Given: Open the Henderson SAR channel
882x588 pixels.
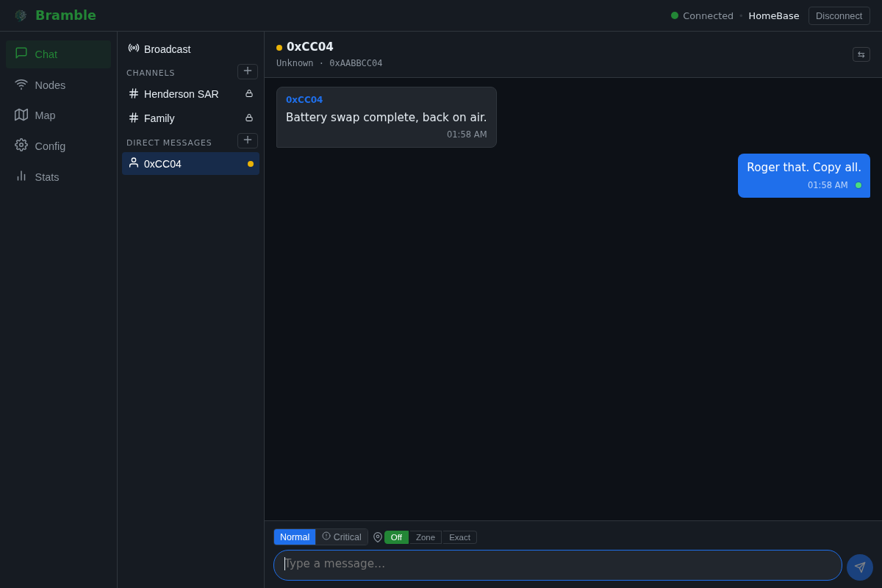Looking at the screenshot, I should (x=190, y=94).
